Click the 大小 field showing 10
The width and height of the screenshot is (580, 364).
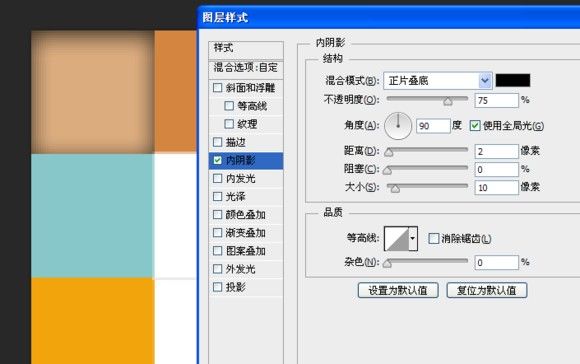click(x=496, y=188)
